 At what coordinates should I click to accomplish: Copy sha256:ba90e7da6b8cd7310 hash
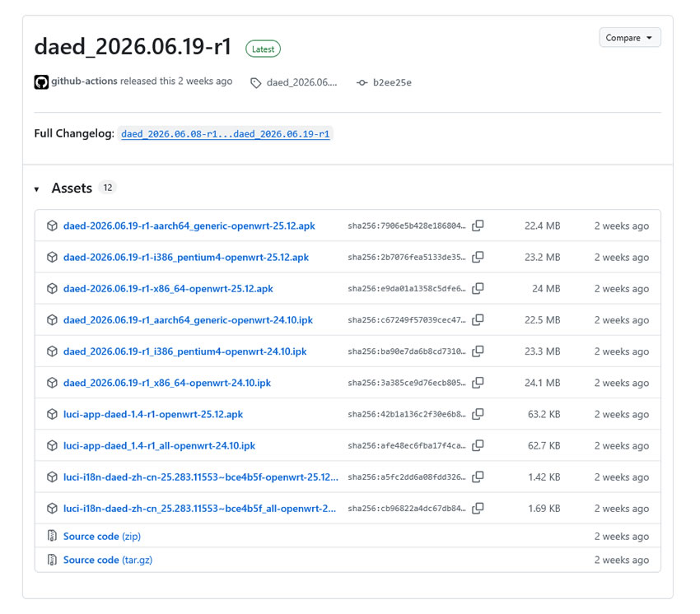point(478,351)
